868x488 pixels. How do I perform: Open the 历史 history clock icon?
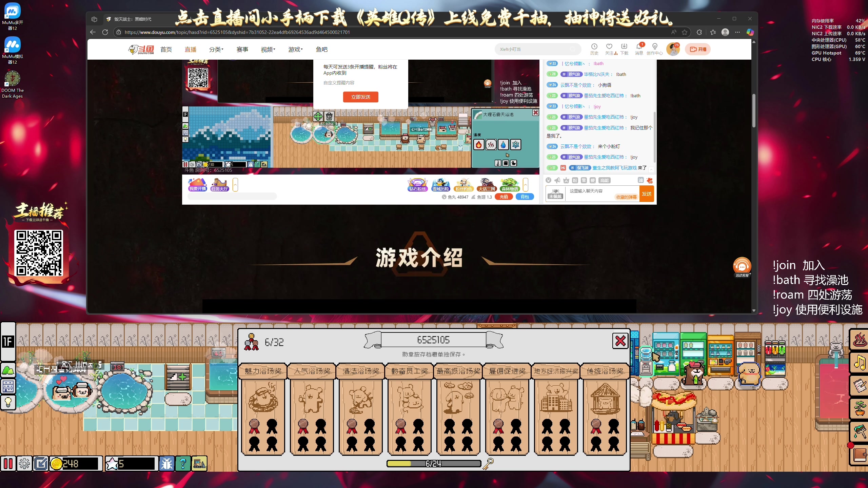(594, 49)
